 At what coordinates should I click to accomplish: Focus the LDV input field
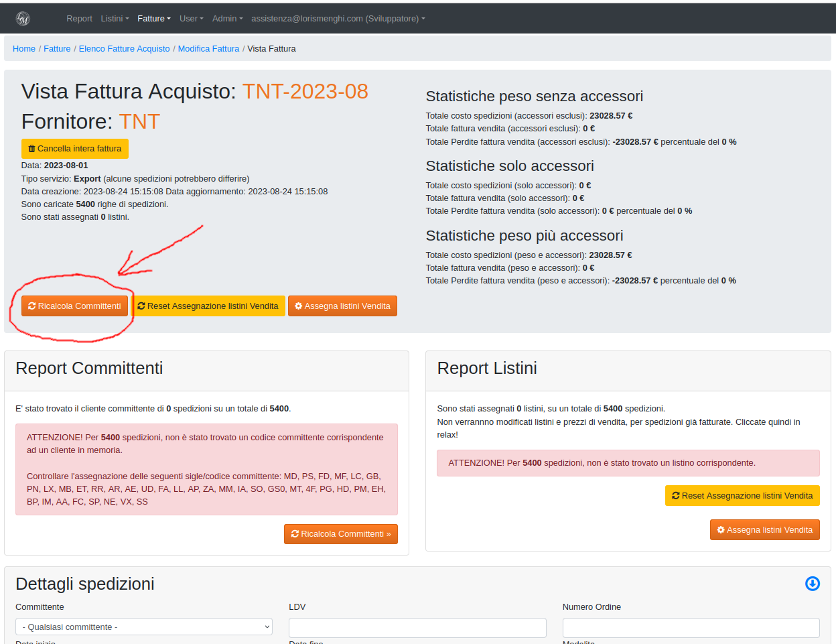pos(417,627)
